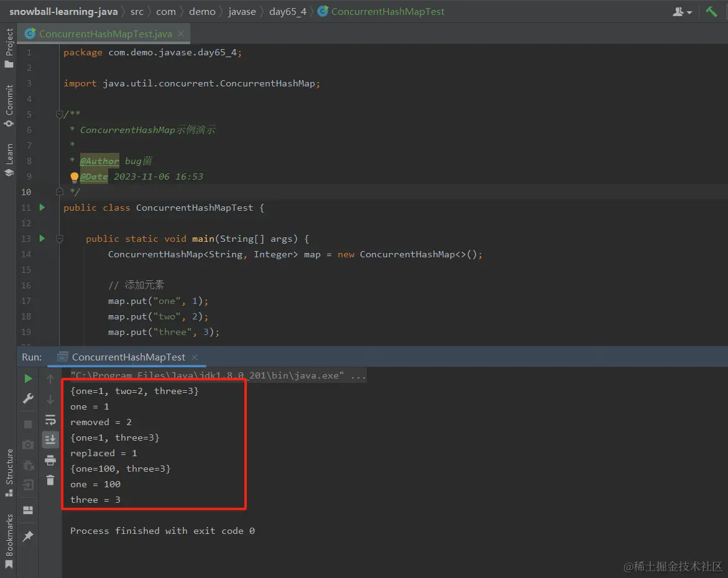Click console line '{one=1, two=2, three=3}'

coord(134,391)
